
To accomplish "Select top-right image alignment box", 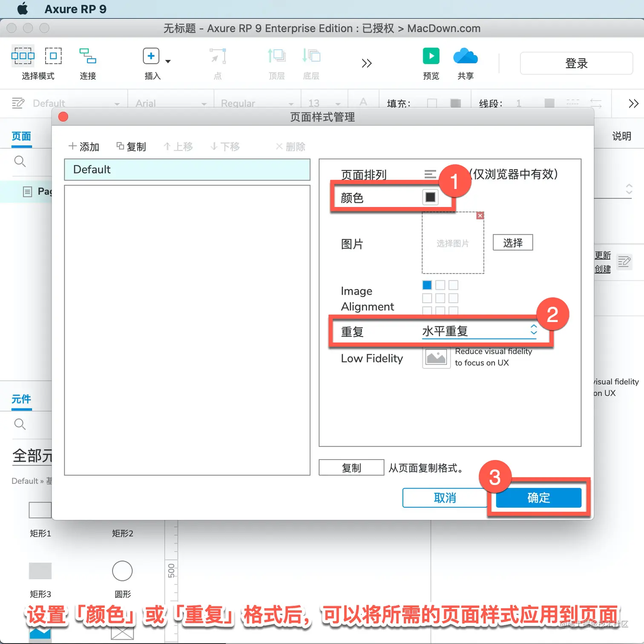I will pyautogui.click(x=454, y=285).
